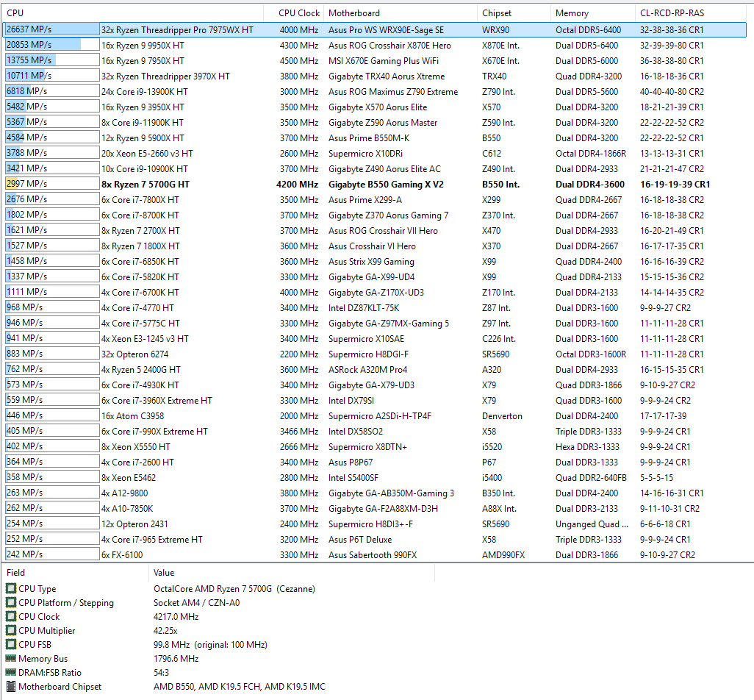Click the DRAM:FSB Ratio RAM icon

[10, 672]
